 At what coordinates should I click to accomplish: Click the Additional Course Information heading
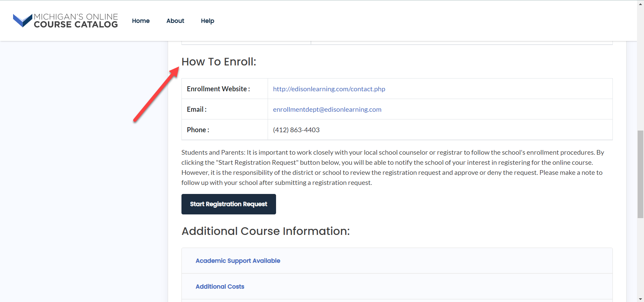[265, 231]
